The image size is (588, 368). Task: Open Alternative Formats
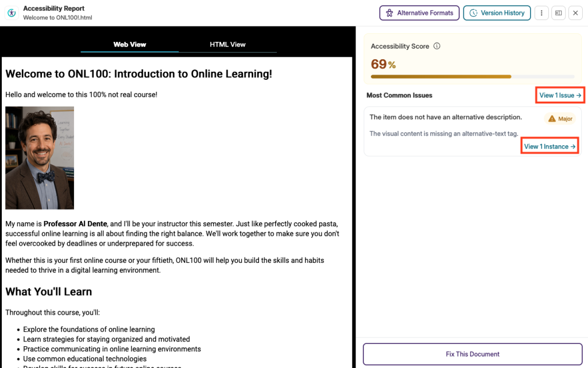pos(419,13)
